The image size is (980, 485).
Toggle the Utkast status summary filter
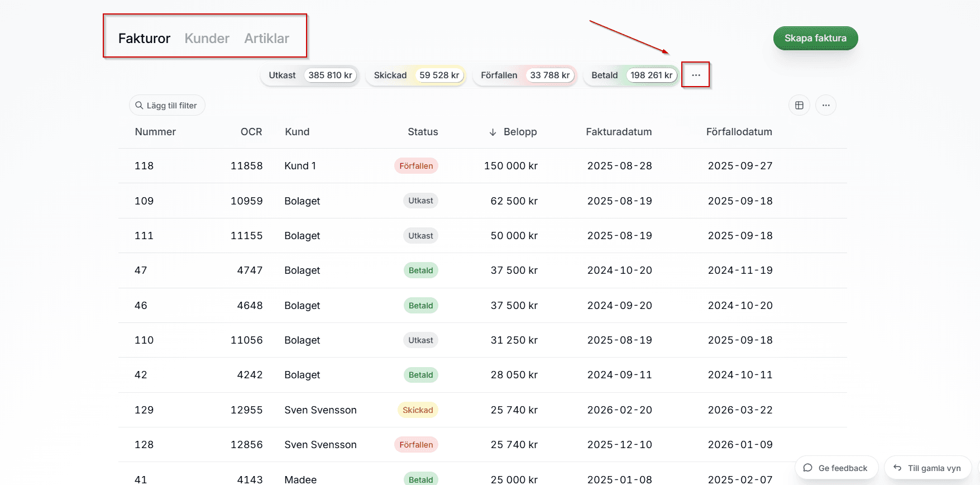[x=310, y=75]
